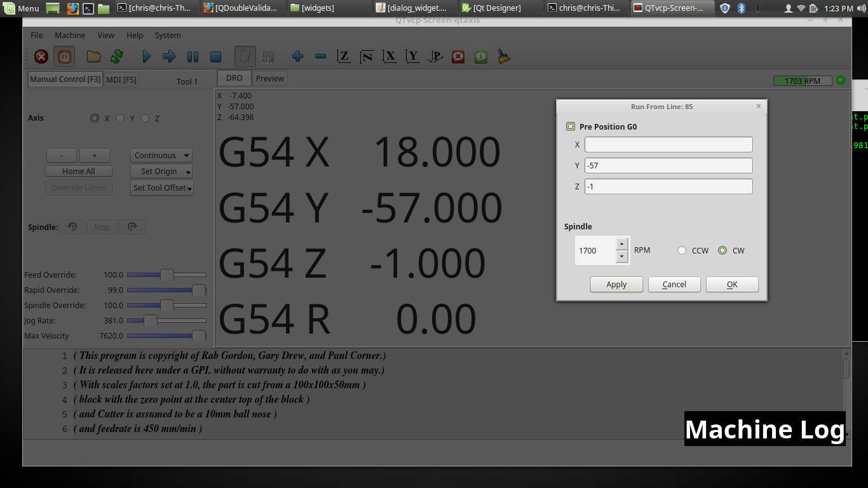Switch to the MDI [F5] tab
Image resolution: width=868 pixels, height=488 pixels.
(121, 79)
